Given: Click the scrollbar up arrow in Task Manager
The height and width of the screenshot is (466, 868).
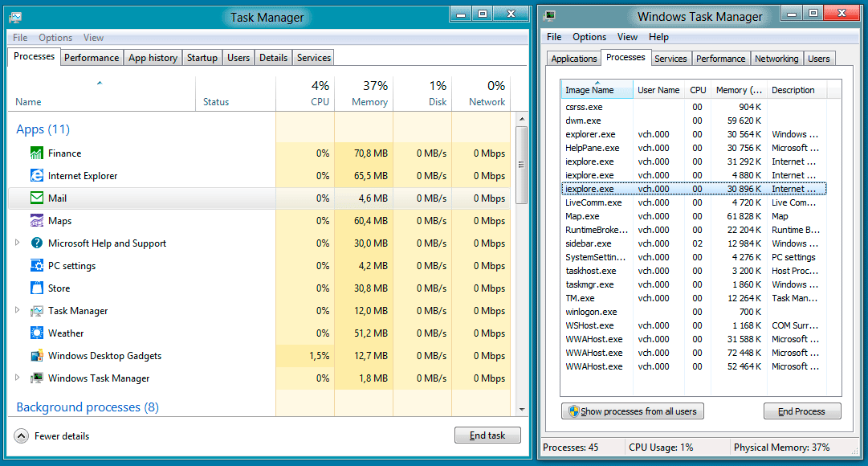Looking at the screenshot, I should point(521,119).
